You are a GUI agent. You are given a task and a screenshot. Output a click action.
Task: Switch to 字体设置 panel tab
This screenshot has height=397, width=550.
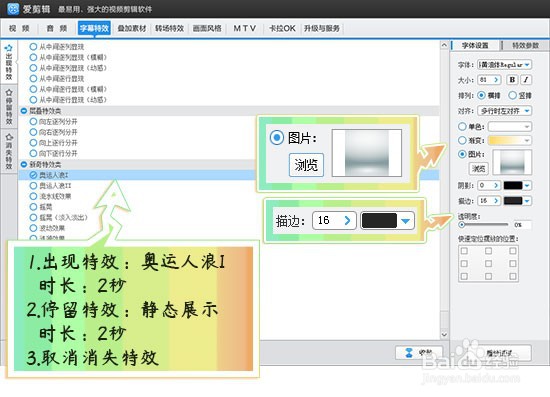pos(475,45)
